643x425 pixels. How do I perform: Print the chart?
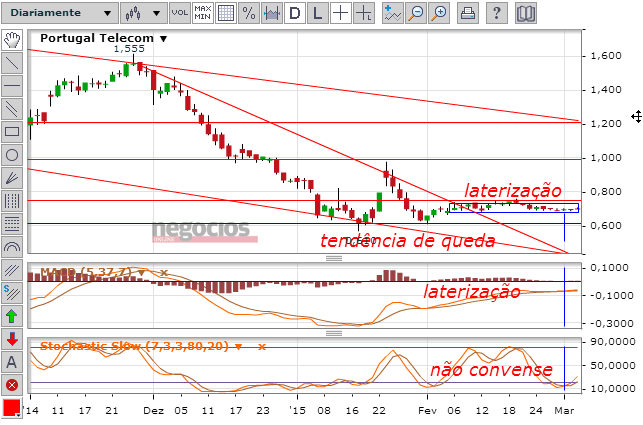point(467,13)
